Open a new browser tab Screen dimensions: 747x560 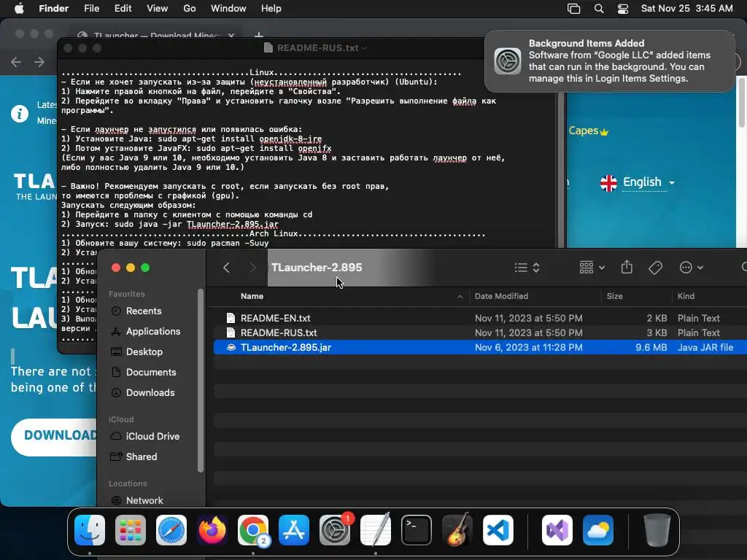tap(259, 35)
